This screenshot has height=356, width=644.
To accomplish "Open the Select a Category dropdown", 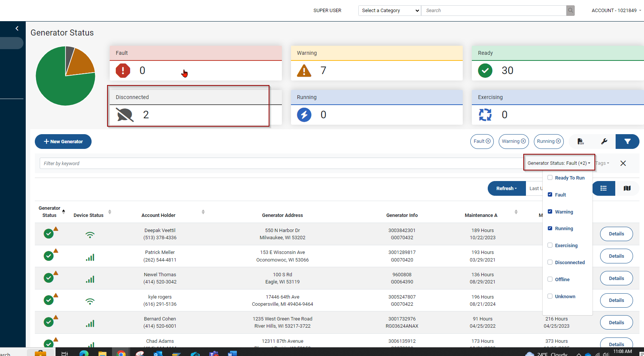I will click(x=390, y=11).
